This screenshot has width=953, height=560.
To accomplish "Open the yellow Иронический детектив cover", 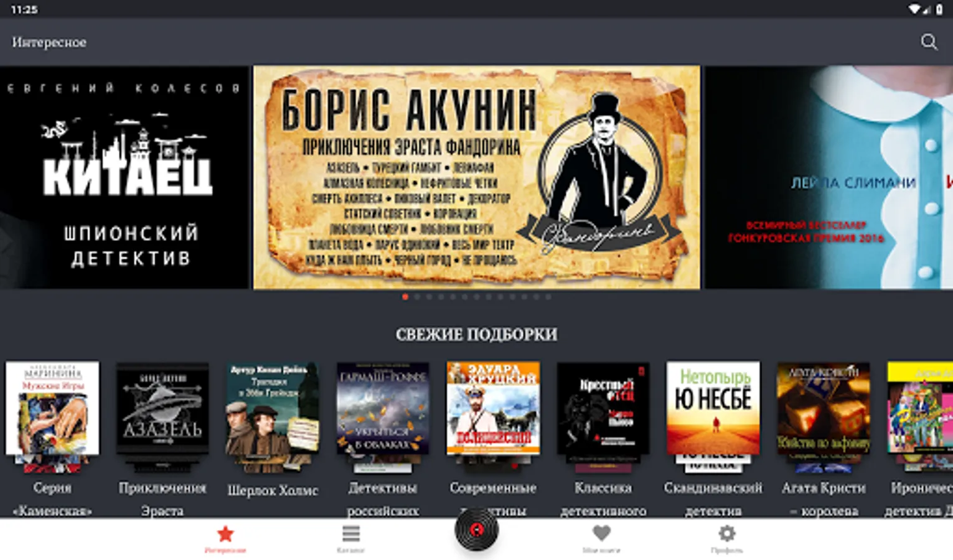I will [920, 408].
